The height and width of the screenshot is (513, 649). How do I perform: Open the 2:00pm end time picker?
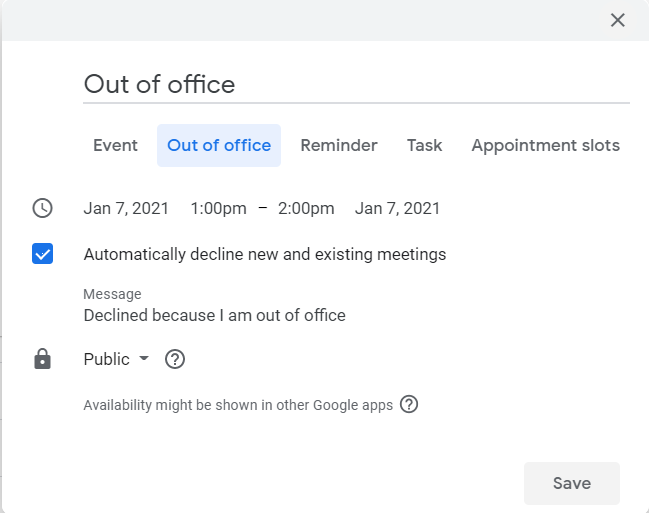coord(306,208)
